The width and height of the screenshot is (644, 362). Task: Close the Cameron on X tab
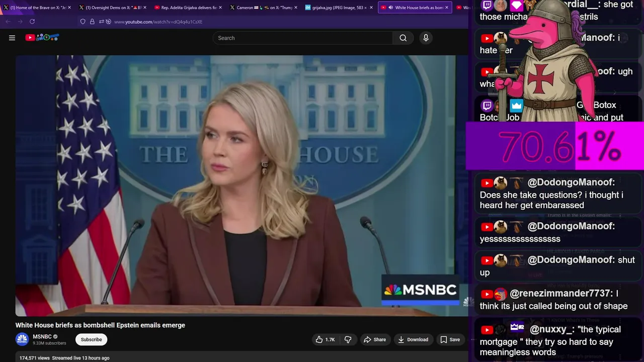(295, 8)
